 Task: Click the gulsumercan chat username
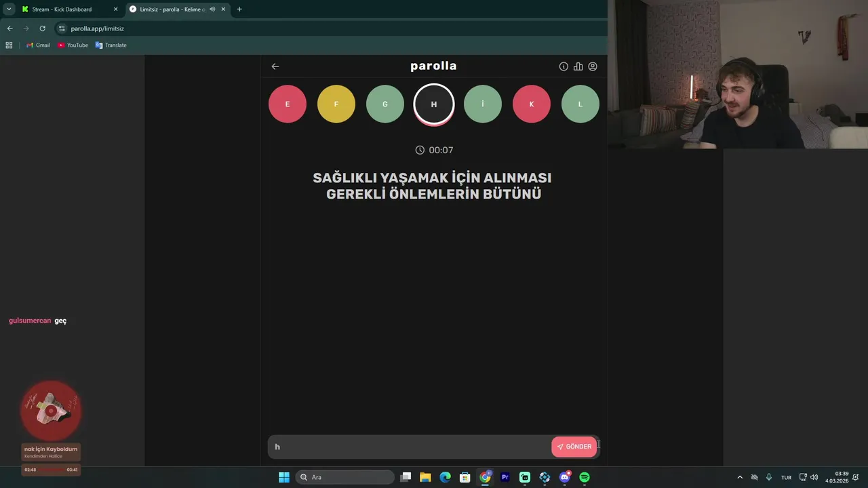point(30,321)
